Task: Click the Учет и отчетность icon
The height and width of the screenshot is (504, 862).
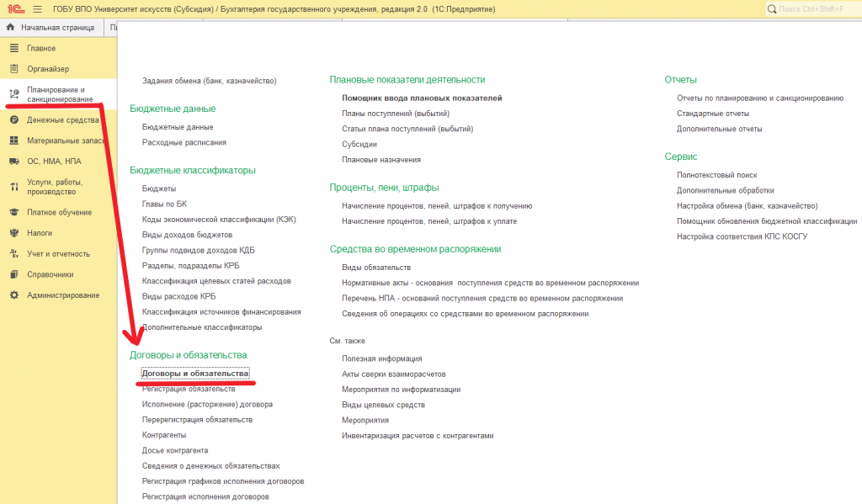Action: point(14,253)
